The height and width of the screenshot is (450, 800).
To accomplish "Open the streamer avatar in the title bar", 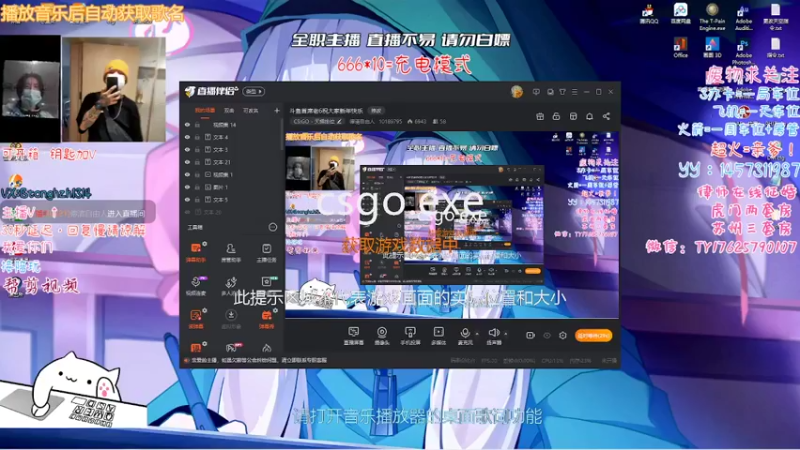I will 517,92.
